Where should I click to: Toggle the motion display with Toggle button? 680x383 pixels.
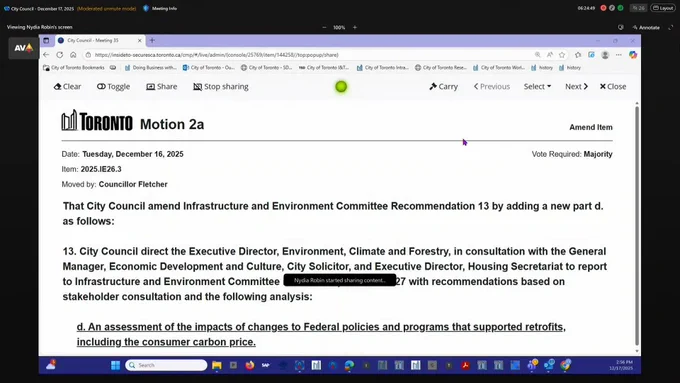113,86
